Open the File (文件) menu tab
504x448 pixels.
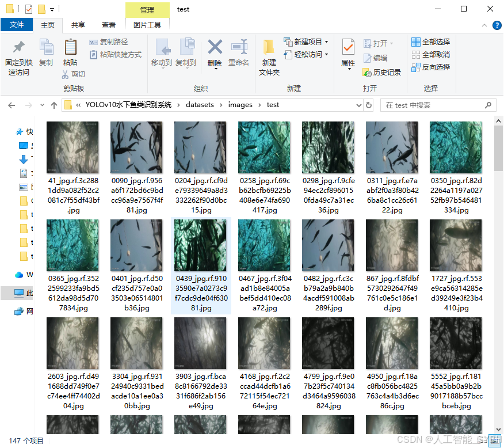[16, 25]
